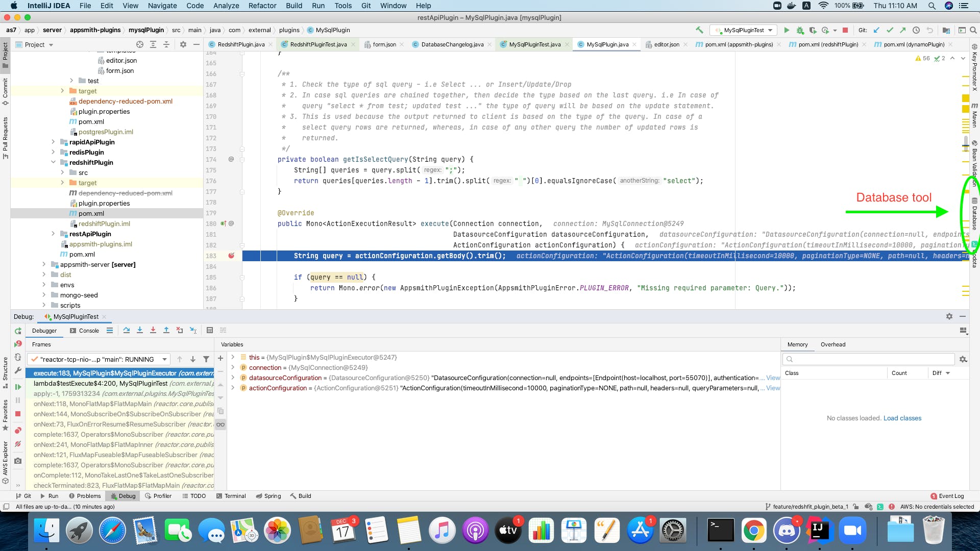Screen dimensions: 980x551
Task: Click the Step Into debugger icon
Action: [x=140, y=331]
